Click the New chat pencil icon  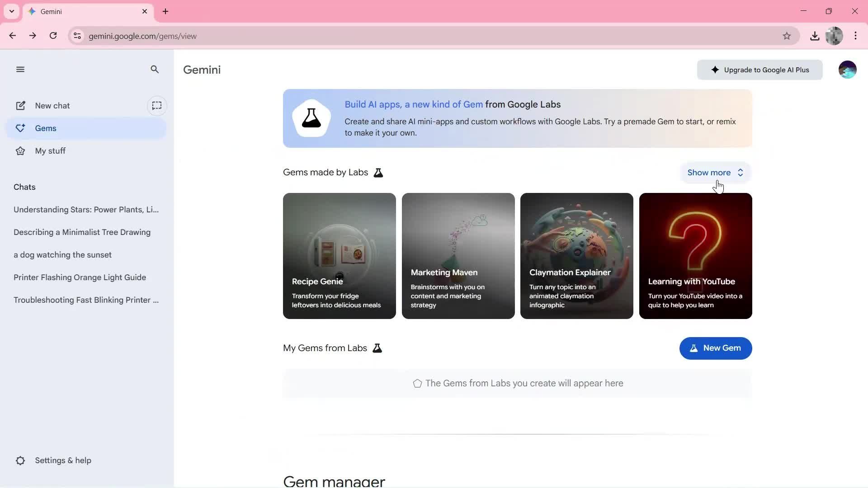[x=21, y=106]
